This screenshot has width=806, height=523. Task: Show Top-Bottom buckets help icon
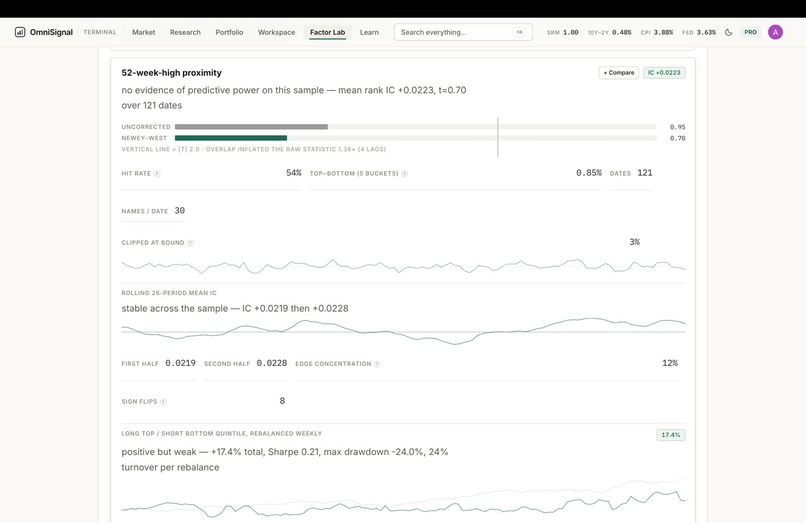coord(405,174)
